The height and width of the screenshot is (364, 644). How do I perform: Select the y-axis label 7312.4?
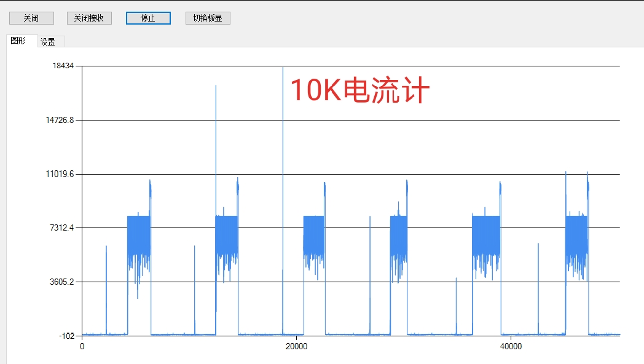click(62, 228)
